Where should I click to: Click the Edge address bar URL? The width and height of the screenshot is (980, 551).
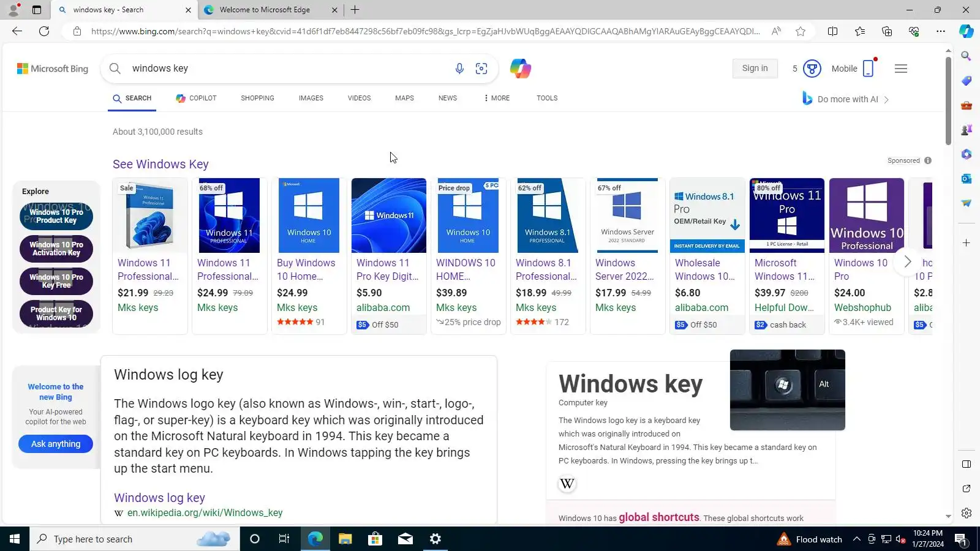426,31
